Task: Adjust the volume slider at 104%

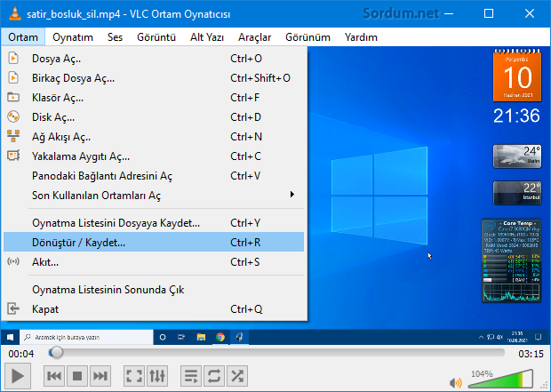Action: (500, 379)
